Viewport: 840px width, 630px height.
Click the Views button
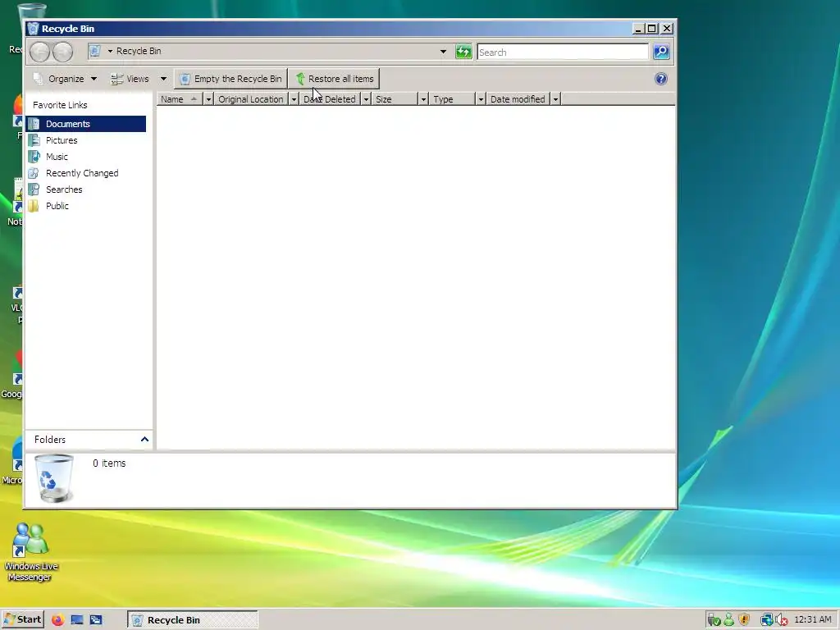click(x=130, y=79)
